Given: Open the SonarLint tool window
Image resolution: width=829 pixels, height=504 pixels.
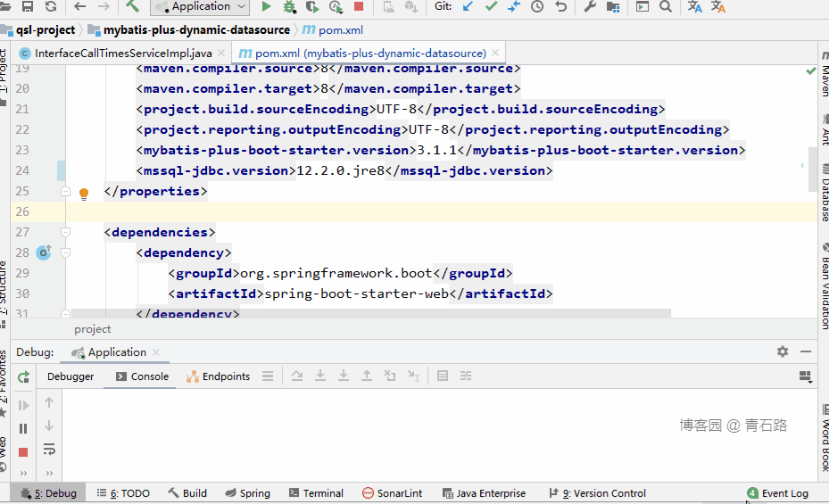Looking at the screenshot, I should 392,493.
